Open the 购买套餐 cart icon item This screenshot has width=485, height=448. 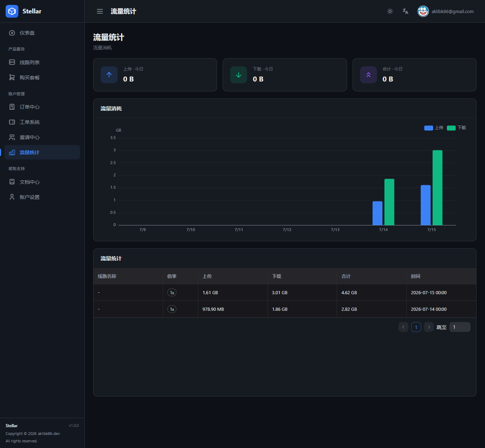click(12, 77)
